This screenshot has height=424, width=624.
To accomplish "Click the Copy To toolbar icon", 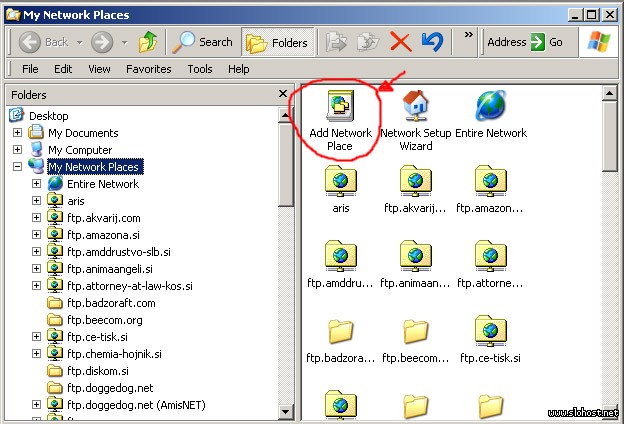I will 368,42.
